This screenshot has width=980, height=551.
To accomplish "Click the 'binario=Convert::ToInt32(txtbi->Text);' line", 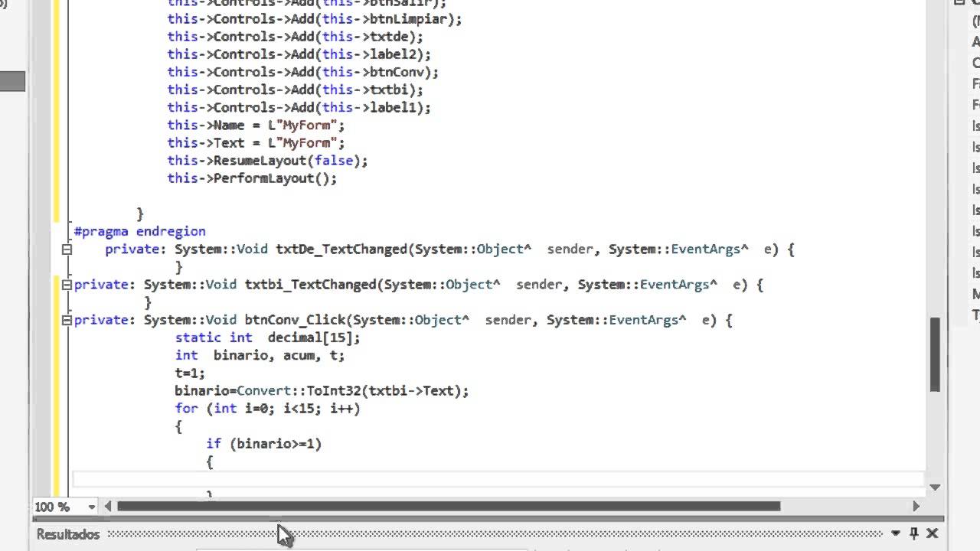I will (322, 390).
